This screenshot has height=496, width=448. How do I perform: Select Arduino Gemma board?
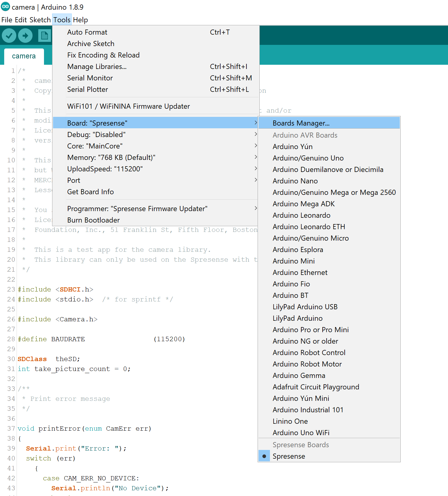click(329, 375)
